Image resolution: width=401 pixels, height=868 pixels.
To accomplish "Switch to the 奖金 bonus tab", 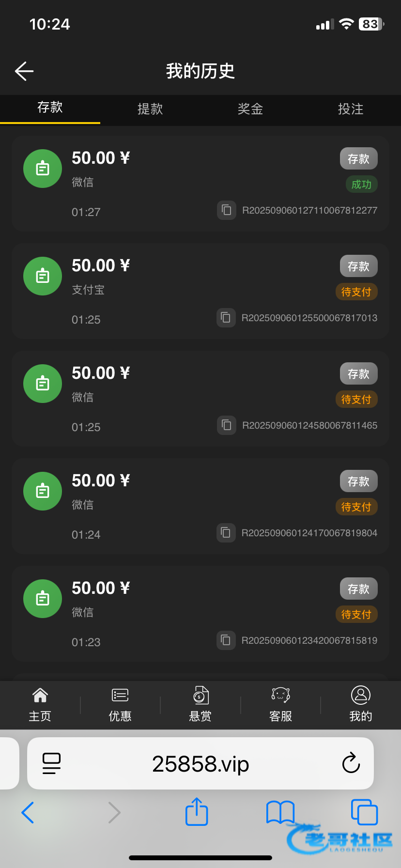I will click(x=250, y=109).
